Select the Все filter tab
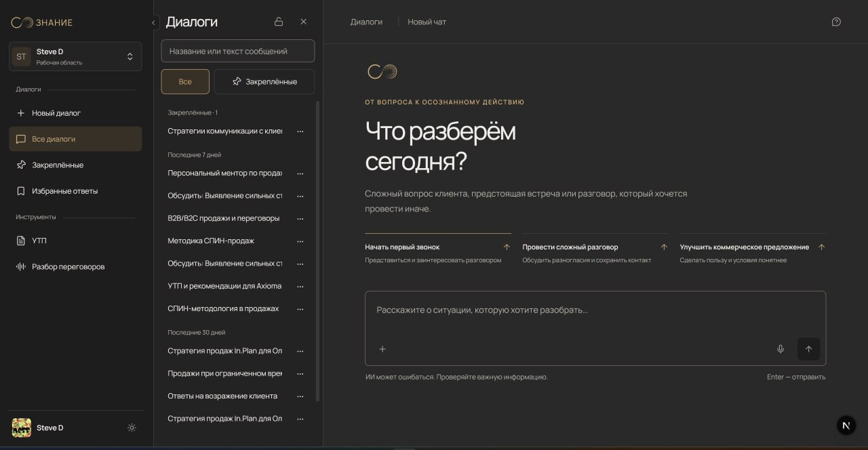Screen dimensions: 868x450 (185, 81)
